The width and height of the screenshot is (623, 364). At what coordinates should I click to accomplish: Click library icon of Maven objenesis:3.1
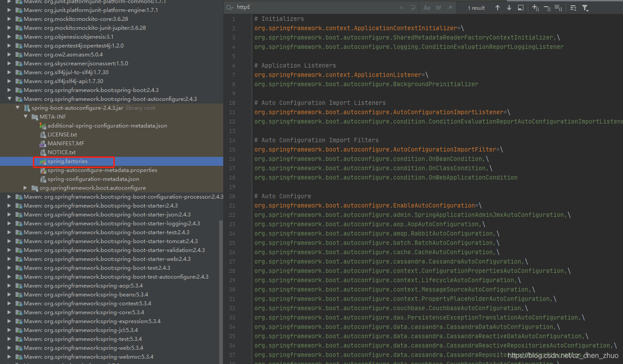(19, 37)
